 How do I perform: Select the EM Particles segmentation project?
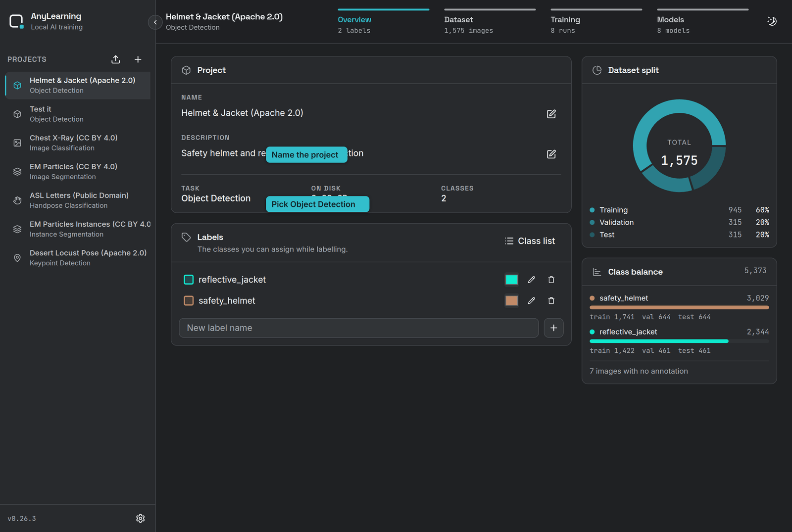[x=78, y=171]
